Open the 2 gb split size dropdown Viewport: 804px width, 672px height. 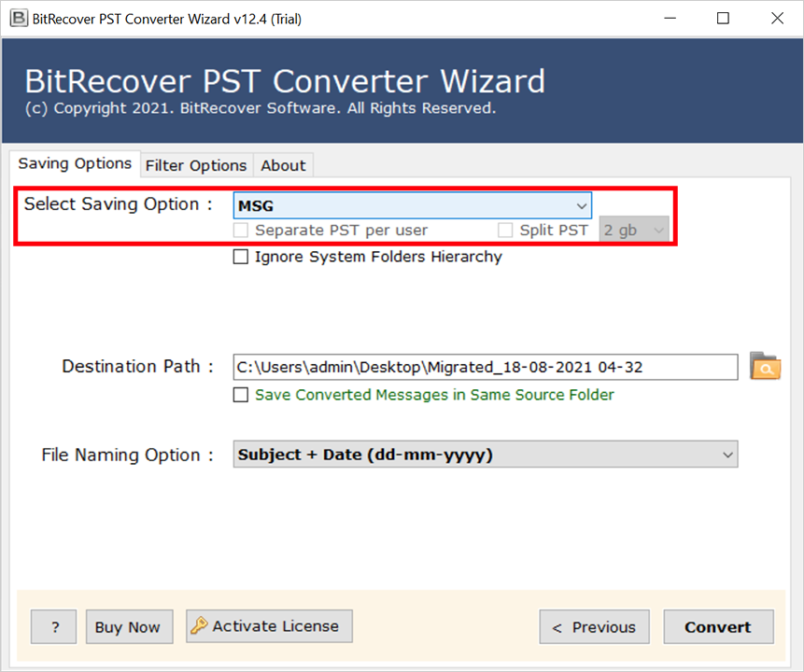634,230
